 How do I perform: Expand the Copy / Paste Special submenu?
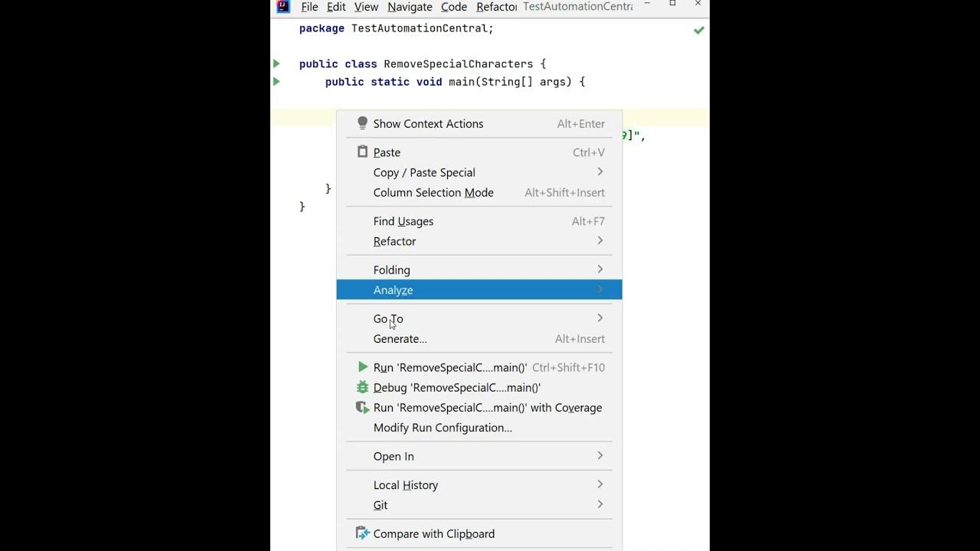pyautogui.click(x=599, y=172)
